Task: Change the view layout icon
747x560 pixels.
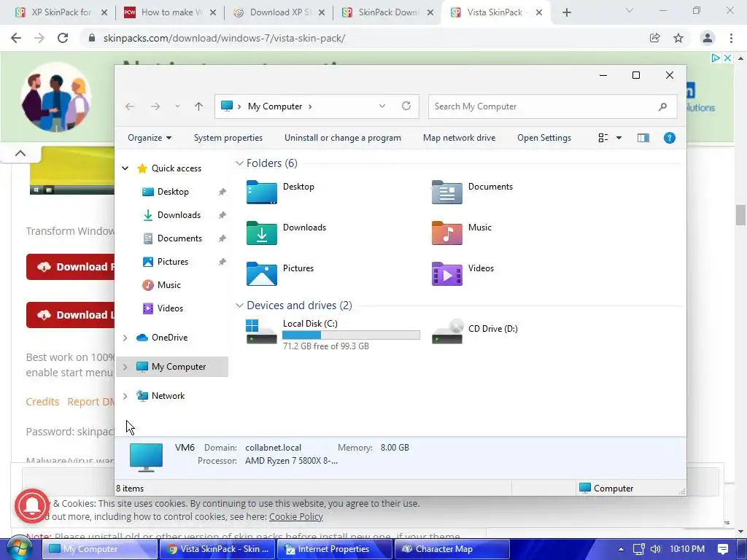Action: (603, 138)
